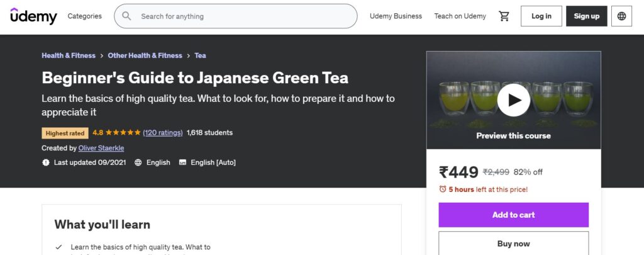Click the Highest rated badge
Image resolution: width=644 pixels, height=255 pixels.
(65, 133)
